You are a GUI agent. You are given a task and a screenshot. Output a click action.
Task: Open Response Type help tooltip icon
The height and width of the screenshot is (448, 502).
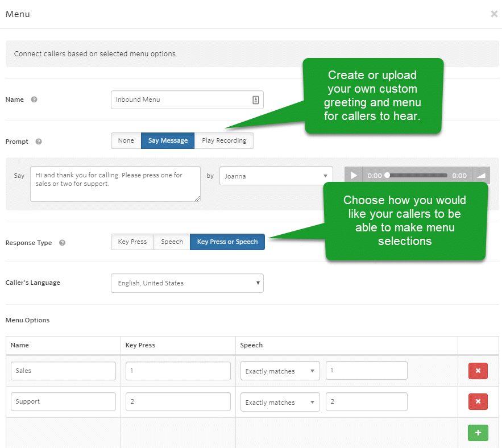pyautogui.click(x=62, y=243)
